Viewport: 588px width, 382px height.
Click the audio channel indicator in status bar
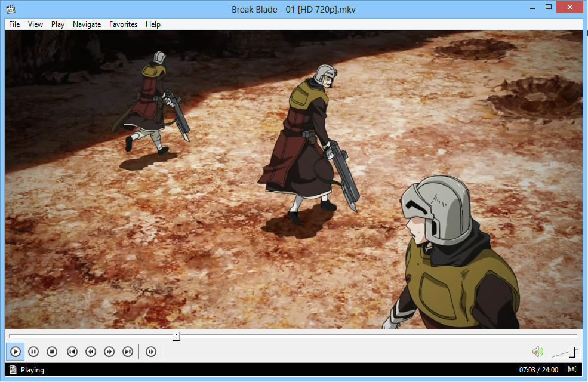click(x=571, y=369)
